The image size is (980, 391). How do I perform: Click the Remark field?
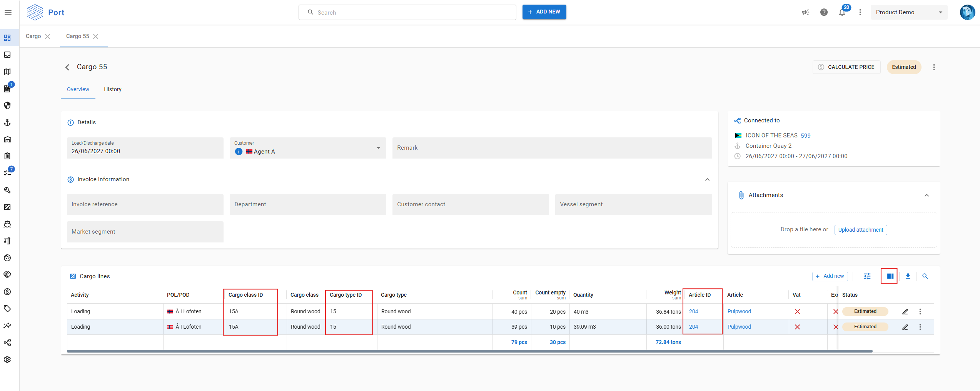point(552,148)
